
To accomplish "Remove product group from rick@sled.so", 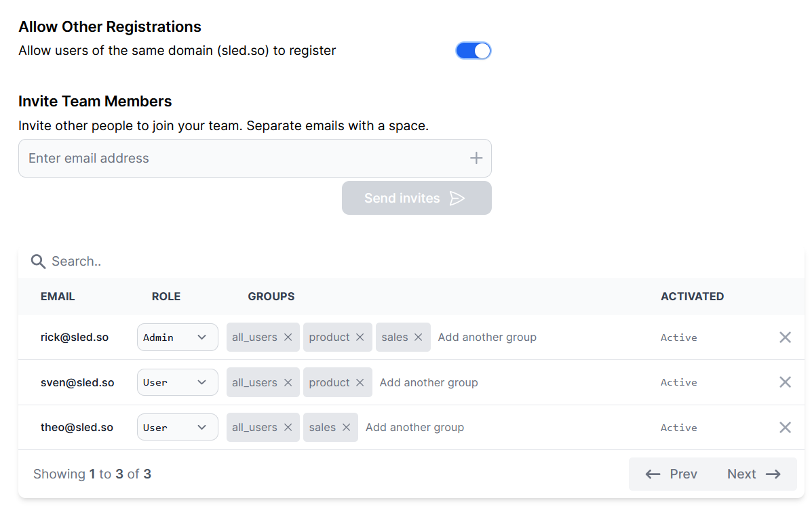I will point(360,337).
